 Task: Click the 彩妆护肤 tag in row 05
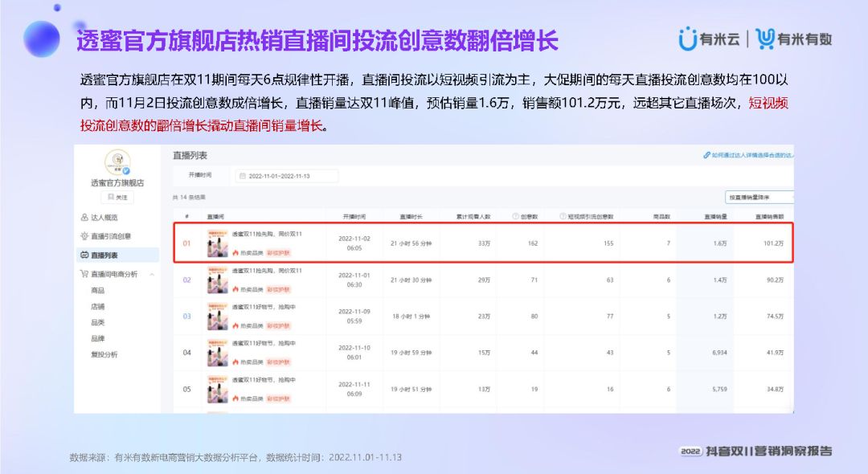(x=277, y=398)
